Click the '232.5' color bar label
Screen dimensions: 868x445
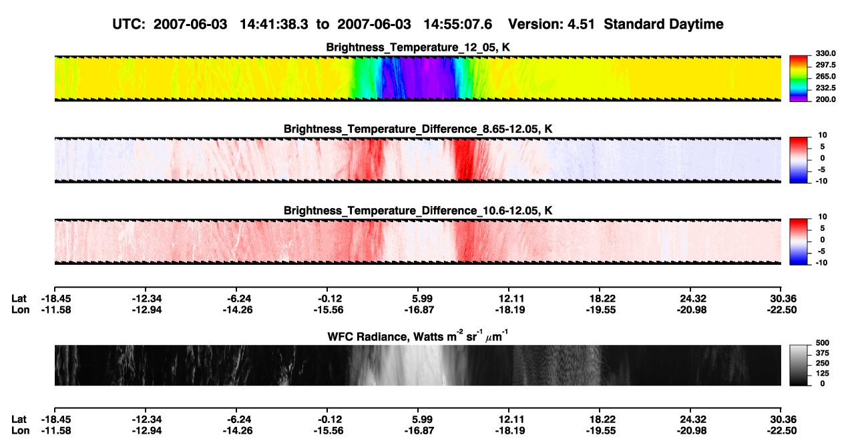(825, 88)
